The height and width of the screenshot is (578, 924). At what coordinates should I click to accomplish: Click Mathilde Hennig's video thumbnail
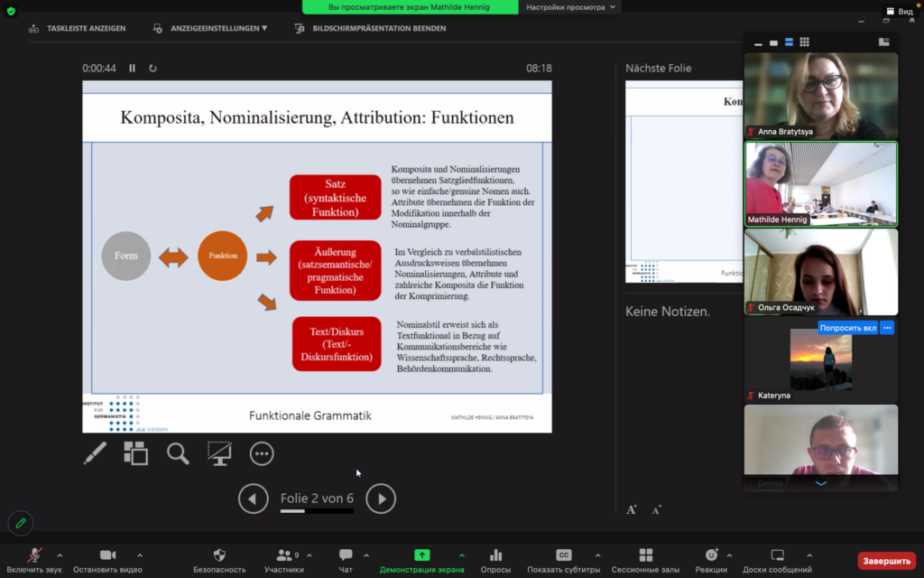(x=820, y=183)
